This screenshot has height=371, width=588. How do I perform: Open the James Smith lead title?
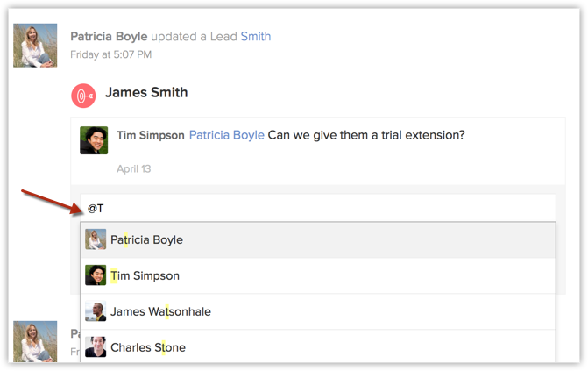146,92
